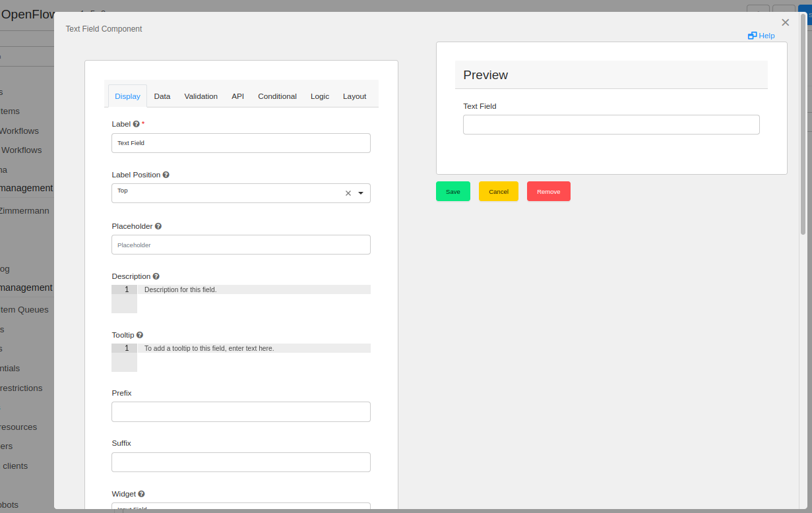The image size is (812, 513).
Task: Save the Text Field component
Action: coord(453,191)
